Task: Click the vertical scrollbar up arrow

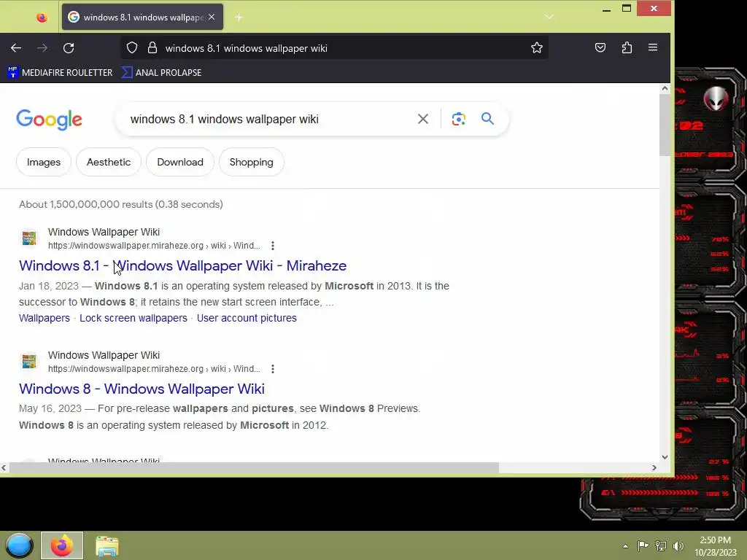Action: (x=665, y=88)
